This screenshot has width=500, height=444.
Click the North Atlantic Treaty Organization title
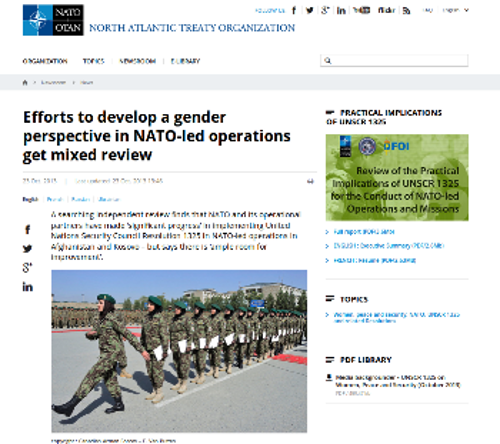192,28
